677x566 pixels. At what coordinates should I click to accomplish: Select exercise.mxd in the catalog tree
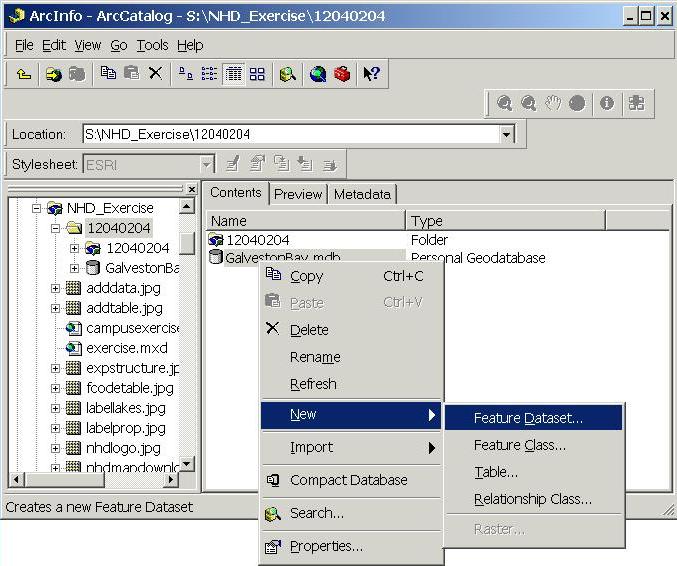[x=126, y=348]
